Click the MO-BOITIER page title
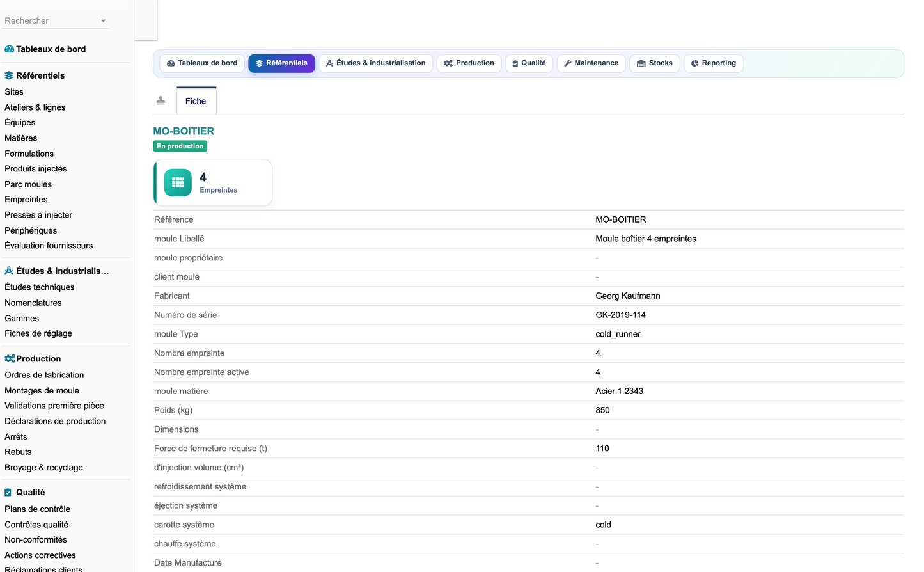This screenshot has height=572, width=924. click(184, 131)
